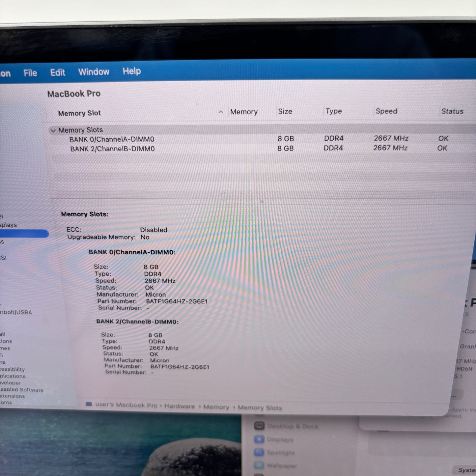
Task: Sort by the Status column header
Action: (x=452, y=111)
